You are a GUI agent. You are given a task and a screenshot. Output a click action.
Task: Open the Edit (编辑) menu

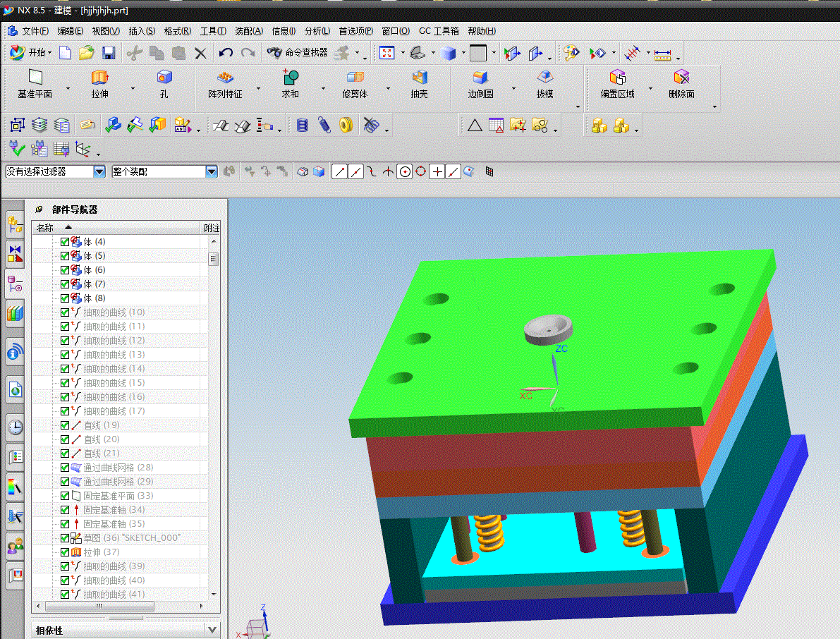(71, 31)
